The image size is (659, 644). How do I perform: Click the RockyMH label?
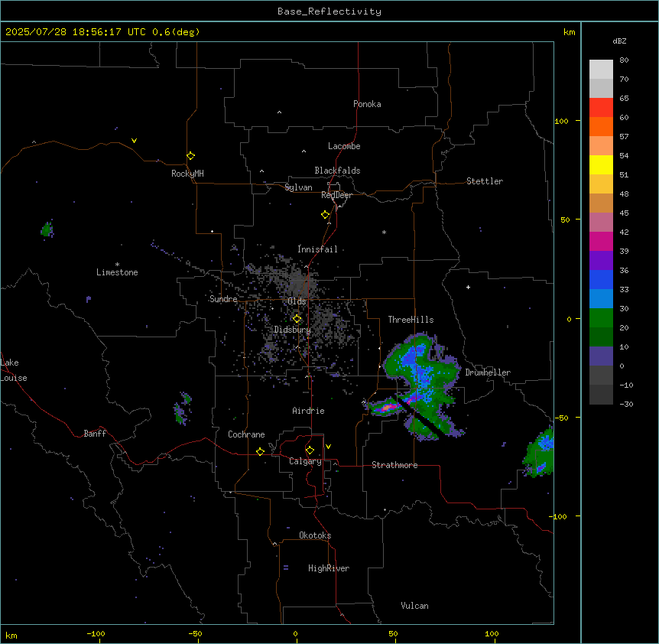pyautogui.click(x=187, y=173)
